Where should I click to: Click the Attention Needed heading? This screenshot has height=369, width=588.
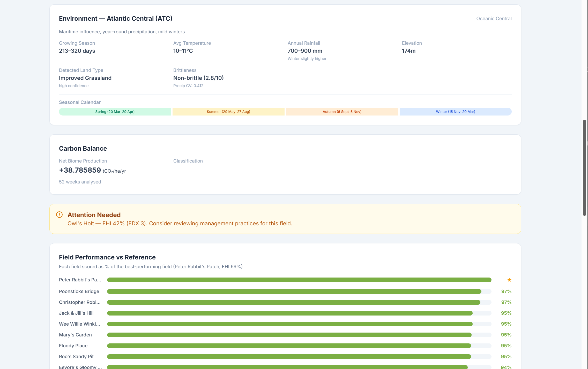[94, 215]
